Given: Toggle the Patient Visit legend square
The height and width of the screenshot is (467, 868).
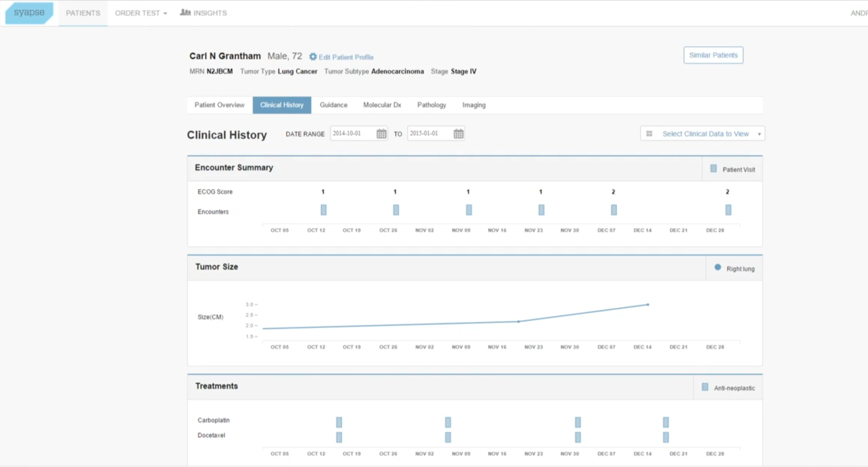Looking at the screenshot, I should pyautogui.click(x=713, y=169).
